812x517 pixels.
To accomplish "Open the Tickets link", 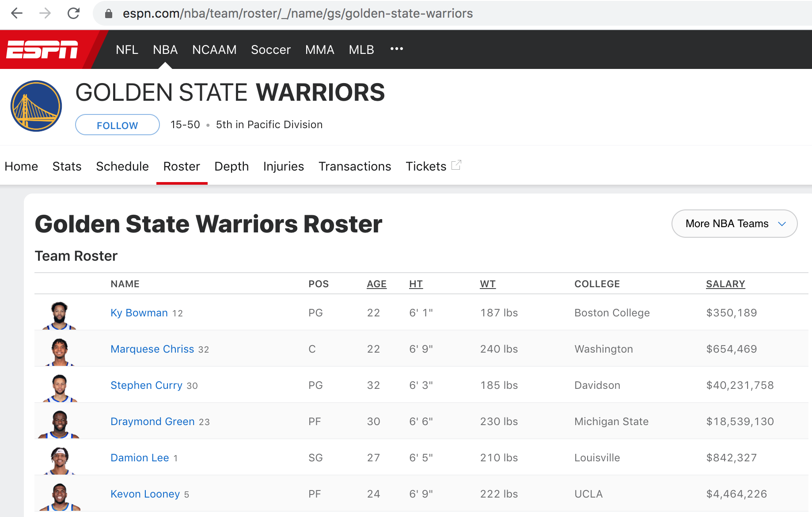I will (426, 166).
